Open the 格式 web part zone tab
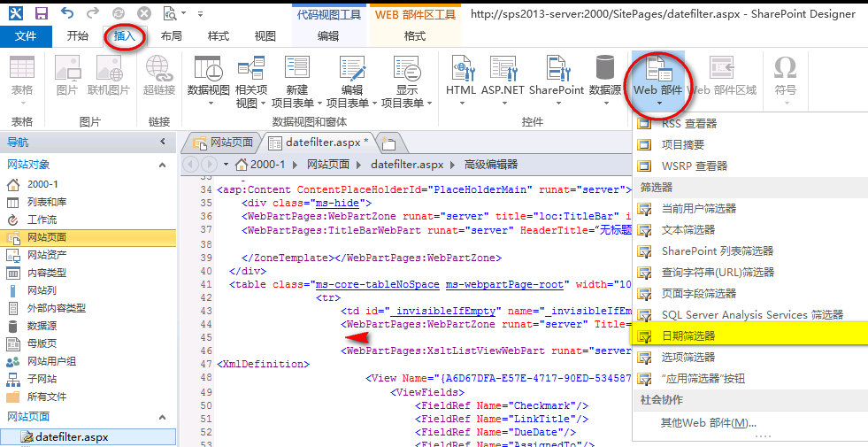Screen dimensions: 868x447 pyautogui.click(x=415, y=36)
